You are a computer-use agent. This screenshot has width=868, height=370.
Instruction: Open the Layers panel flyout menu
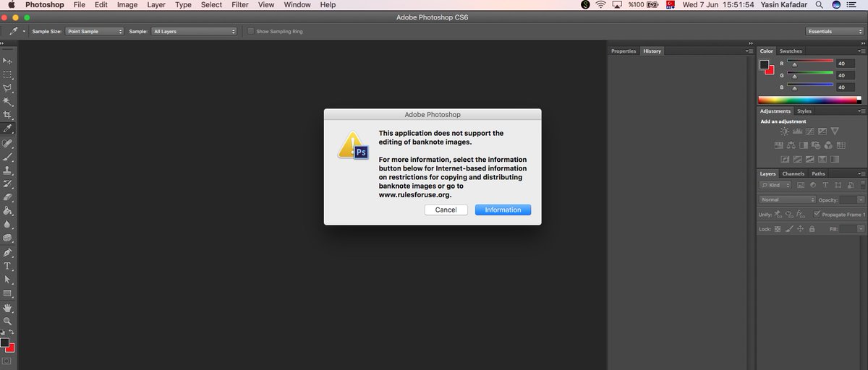861,174
